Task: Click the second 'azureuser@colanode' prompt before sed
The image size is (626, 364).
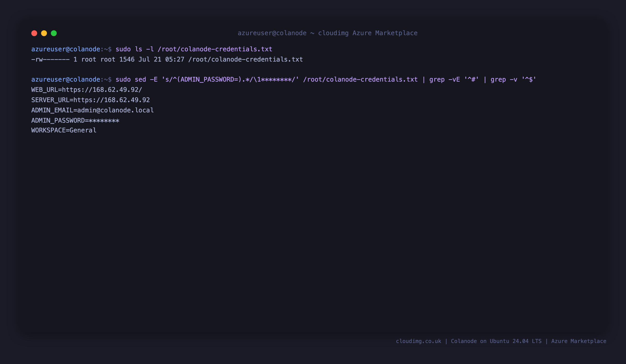Action: [66, 79]
